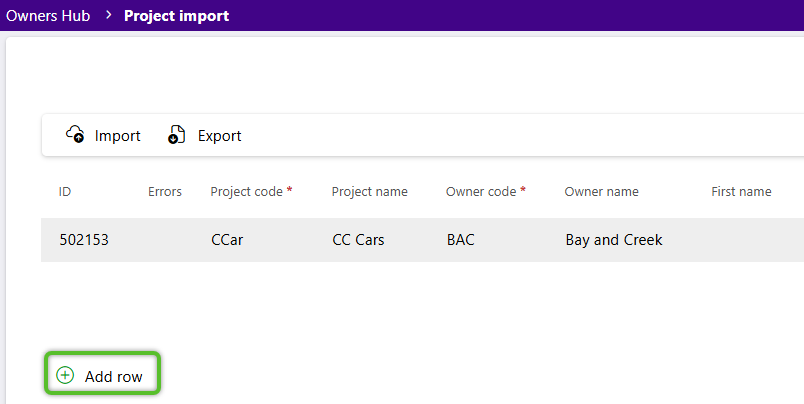This screenshot has height=404, width=804.
Task: Click the Import cloud upload icon
Action: pyautogui.click(x=75, y=134)
